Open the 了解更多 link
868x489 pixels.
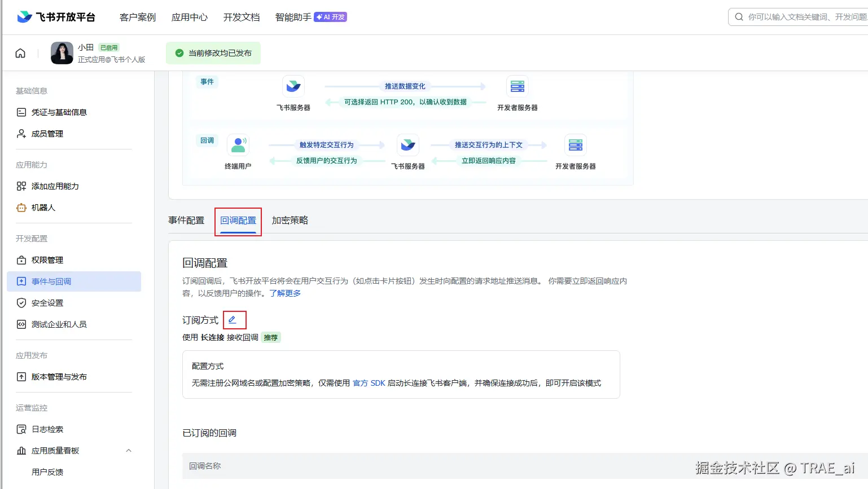point(285,293)
